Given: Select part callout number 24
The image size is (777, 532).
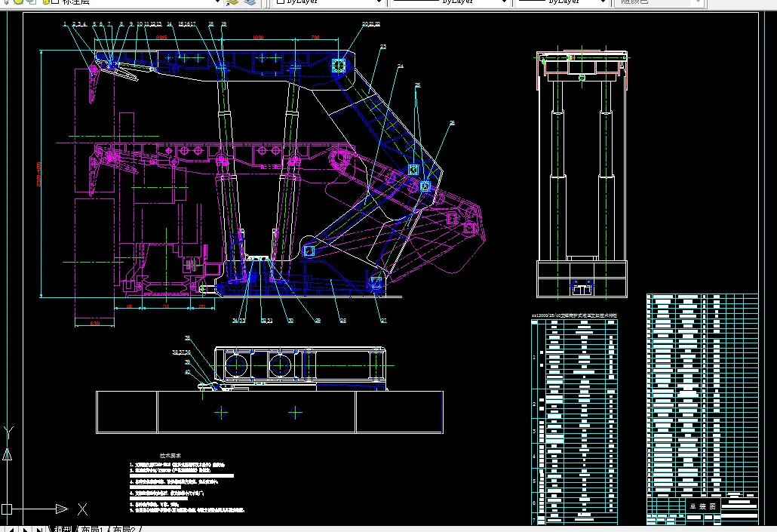Looking at the screenshot, I should coord(401,66).
